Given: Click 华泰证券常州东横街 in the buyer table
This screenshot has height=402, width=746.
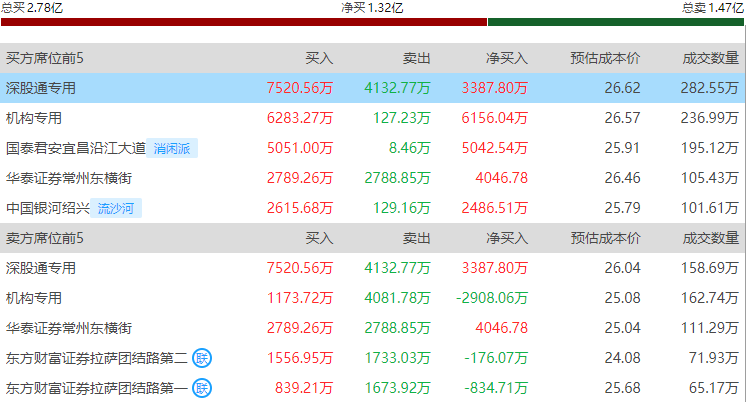Looking at the screenshot, I should coord(69,178).
